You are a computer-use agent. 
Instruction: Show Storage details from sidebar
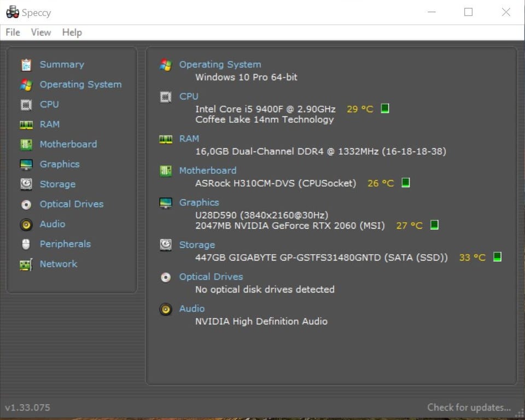57,184
